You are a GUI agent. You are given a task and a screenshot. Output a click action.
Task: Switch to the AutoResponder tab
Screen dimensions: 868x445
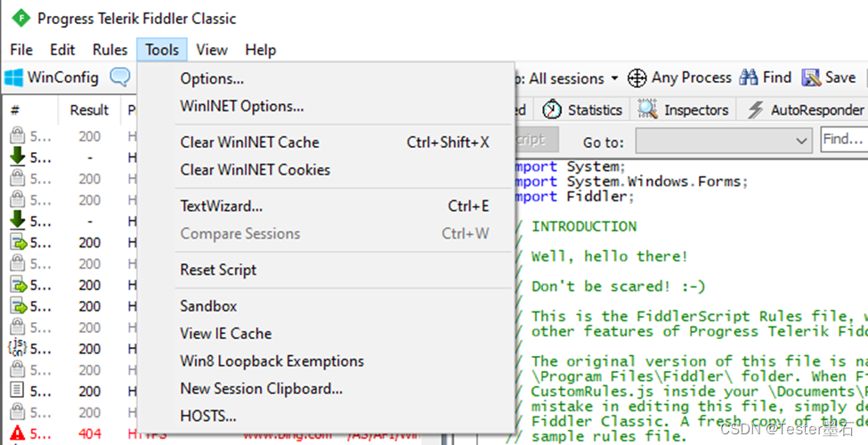pyautogui.click(x=806, y=109)
